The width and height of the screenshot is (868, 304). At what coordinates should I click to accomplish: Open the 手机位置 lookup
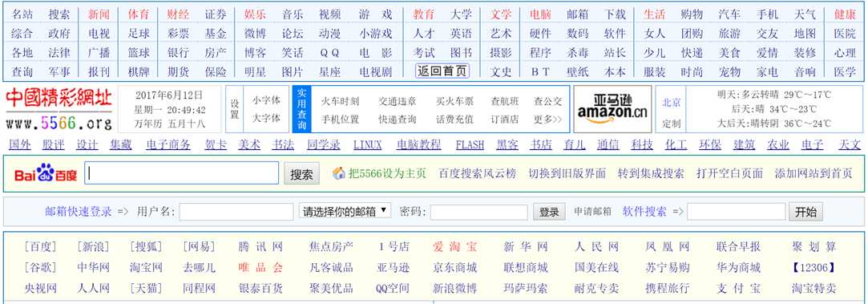click(340, 119)
